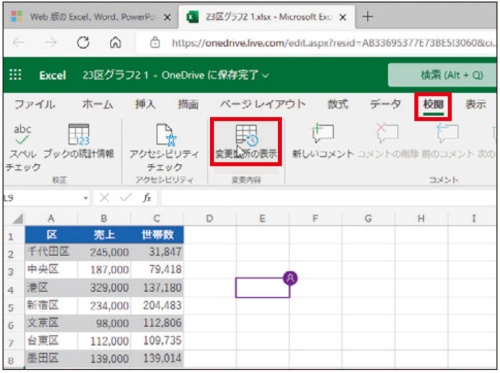Viewport: 500px width, 373px height.
Task: Switch to the 描画 tab
Action: pyautogui.click(x=188, y=104)
